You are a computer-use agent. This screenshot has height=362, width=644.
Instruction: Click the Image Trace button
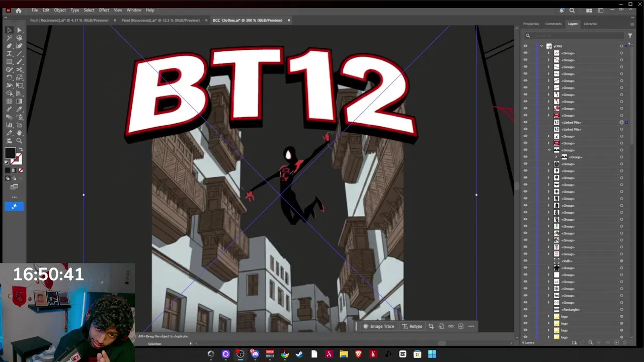coord(379,326)
